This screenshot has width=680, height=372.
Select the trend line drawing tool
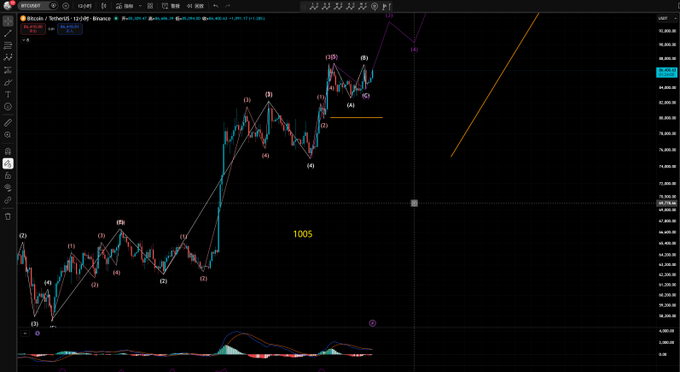click(x=8, y=33)
